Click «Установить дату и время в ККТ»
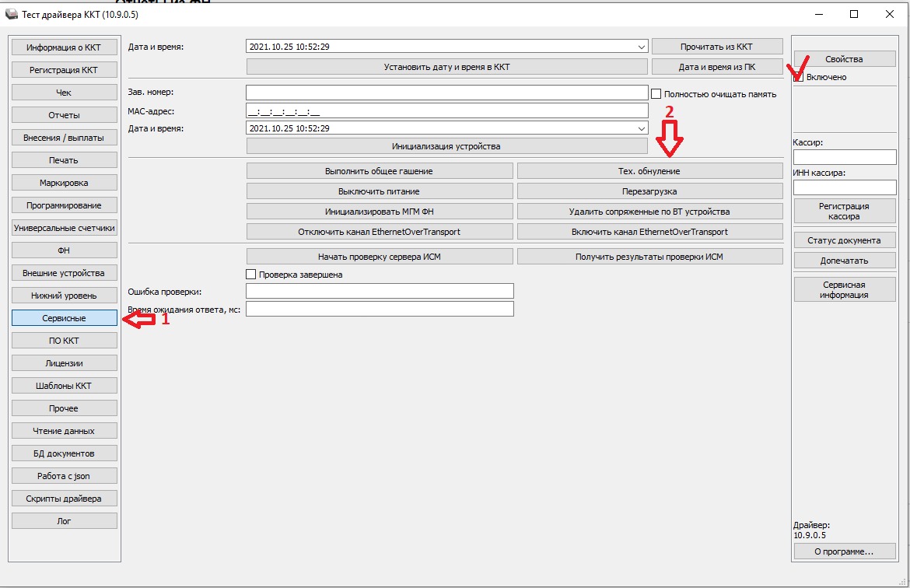 click(446, 67)
